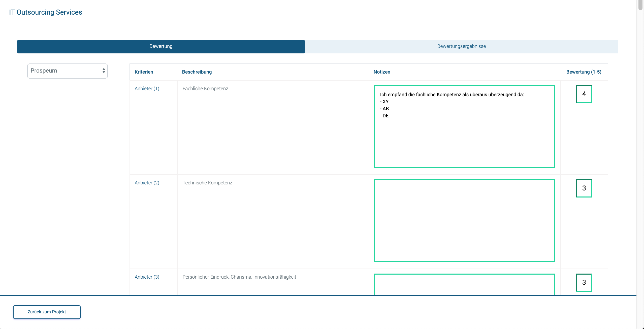The image size is (644, 329).
Task: Click the page vertical scrollbar thumb
Action: click(x=640, y=5)
